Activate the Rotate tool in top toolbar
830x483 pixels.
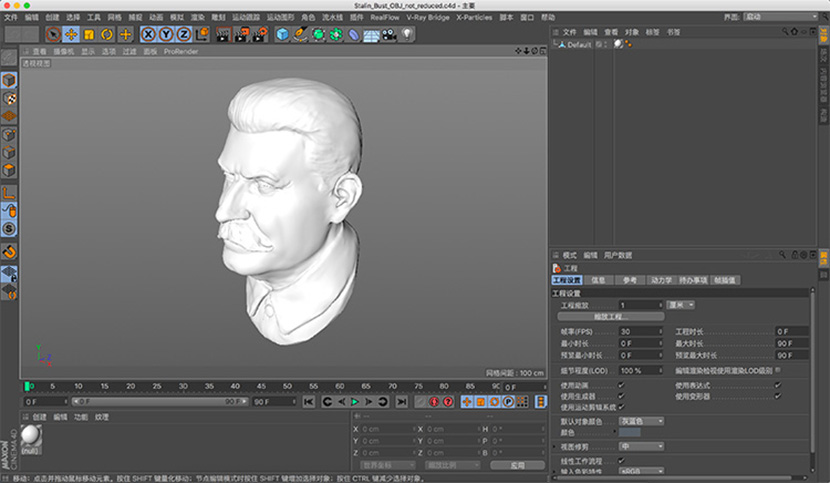tap(107, 34)
